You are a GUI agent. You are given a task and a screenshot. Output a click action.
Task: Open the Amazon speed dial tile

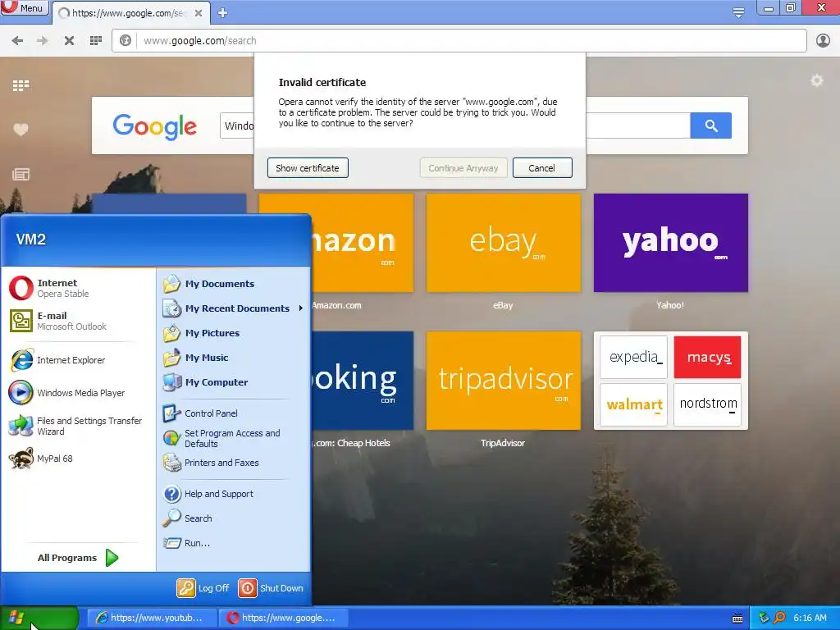(363, 243)
